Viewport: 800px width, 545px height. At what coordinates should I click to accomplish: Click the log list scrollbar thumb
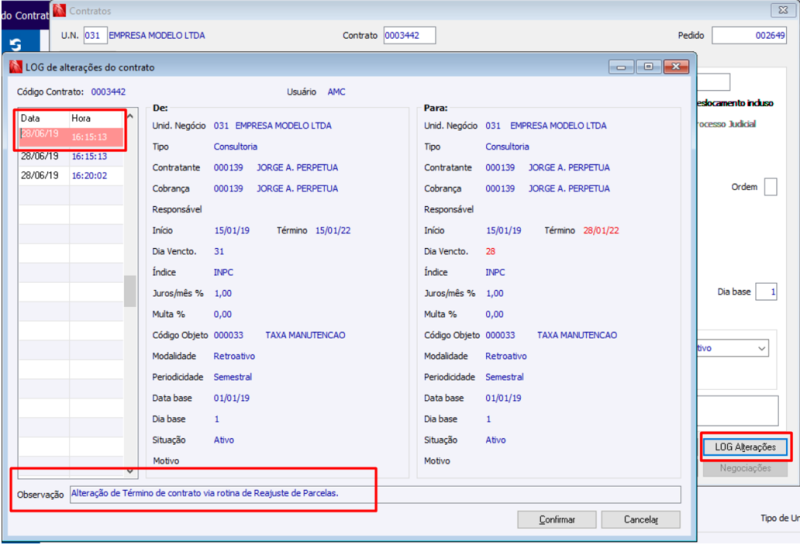(130, 291)
